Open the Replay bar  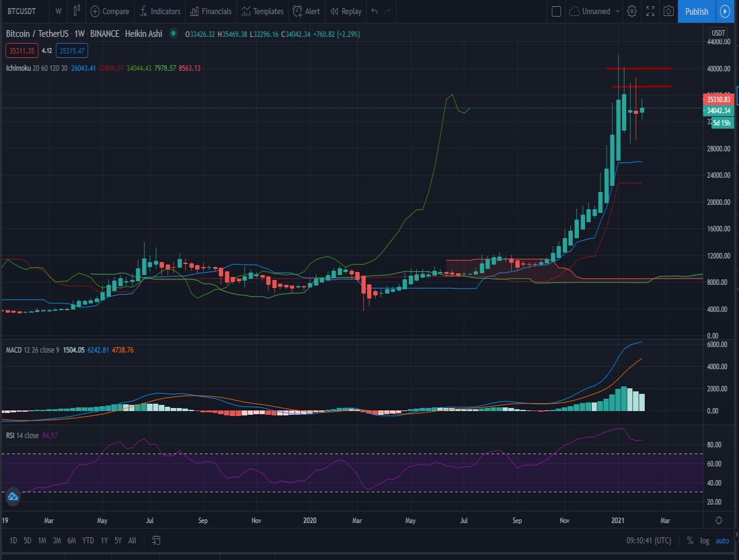click(346, 11)
